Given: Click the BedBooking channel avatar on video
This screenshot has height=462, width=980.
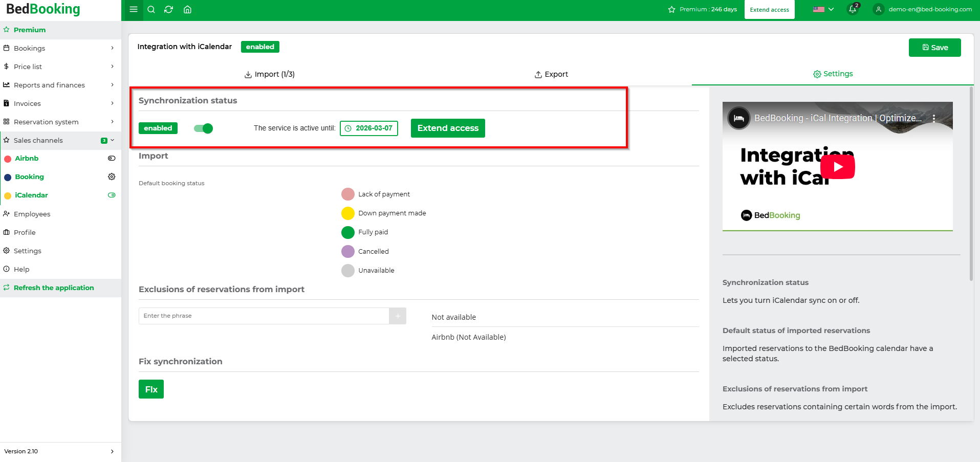Looking at the screenshot, I should [x=739, y=118].
